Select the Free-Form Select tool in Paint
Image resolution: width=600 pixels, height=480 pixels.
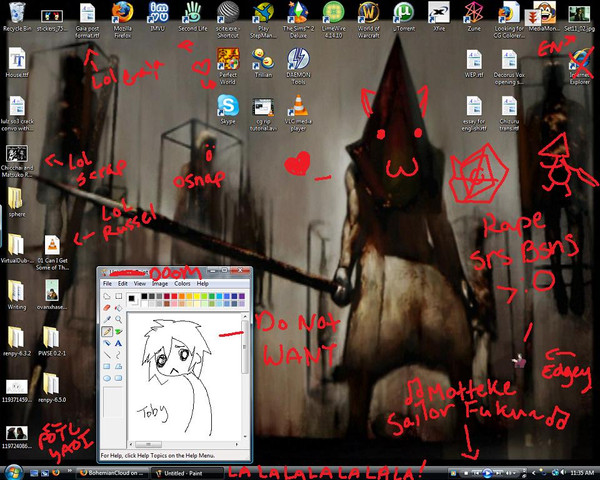click(x=107, y=296)
